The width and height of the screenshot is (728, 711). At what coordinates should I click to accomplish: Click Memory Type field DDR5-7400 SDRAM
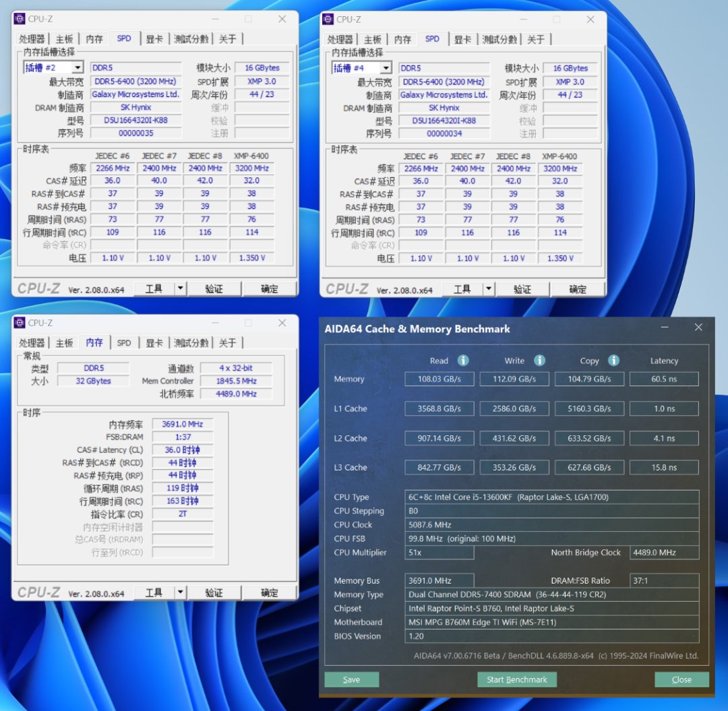pos(552,594)
